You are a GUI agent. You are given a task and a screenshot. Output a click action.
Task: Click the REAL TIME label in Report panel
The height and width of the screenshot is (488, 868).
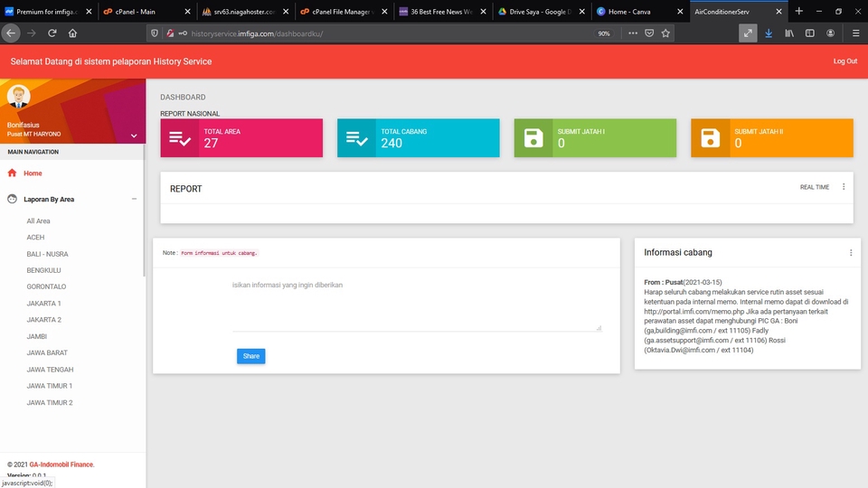815,188
